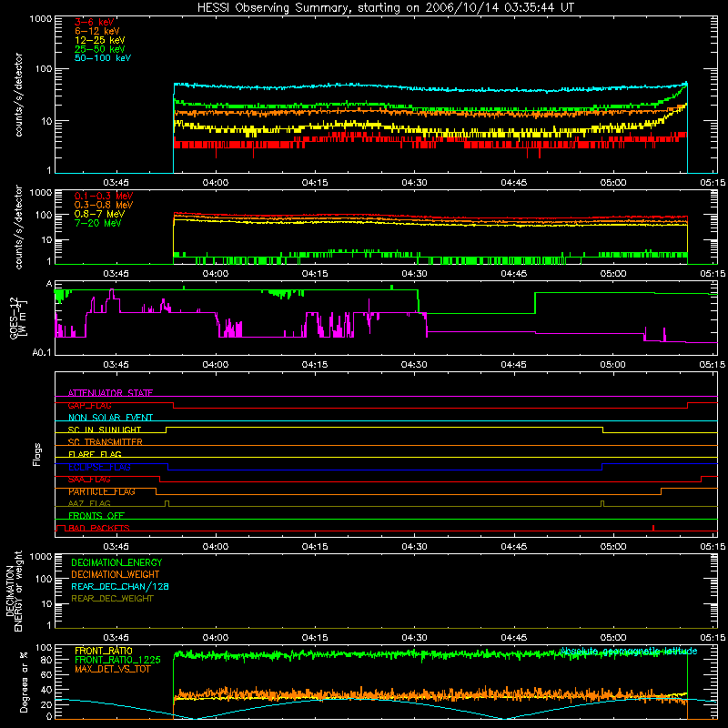
Task: Select the DECIMATION ENERGY or weight axis title
Action: pos(14,591)
